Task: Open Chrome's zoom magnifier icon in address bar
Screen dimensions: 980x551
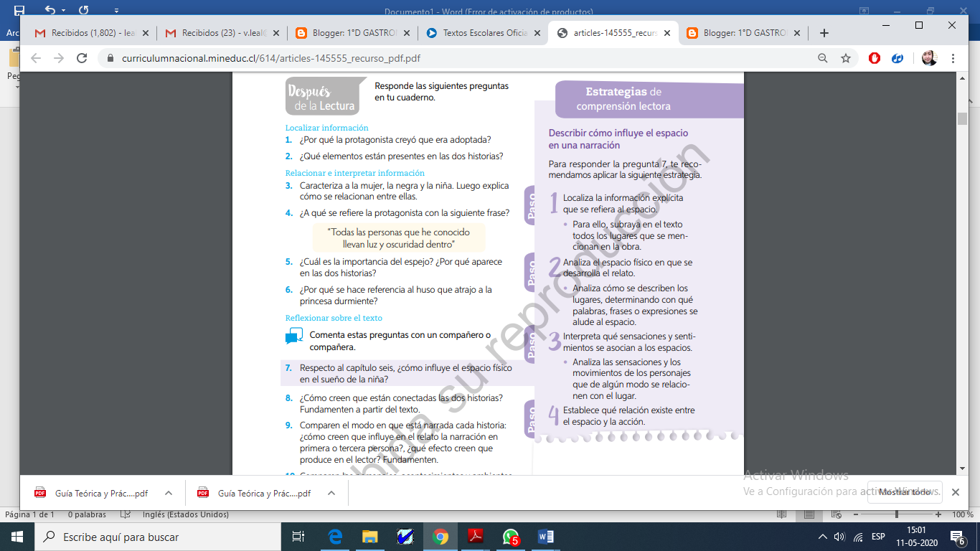Action: pyautogui.click(x=823, y=59)
